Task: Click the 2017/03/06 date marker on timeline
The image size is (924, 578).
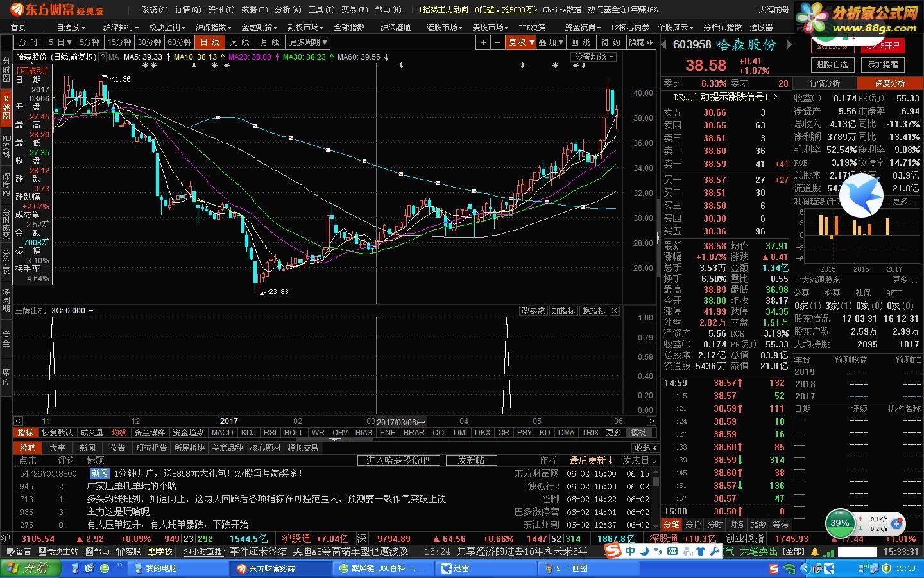Action: [x=400, y=422]
